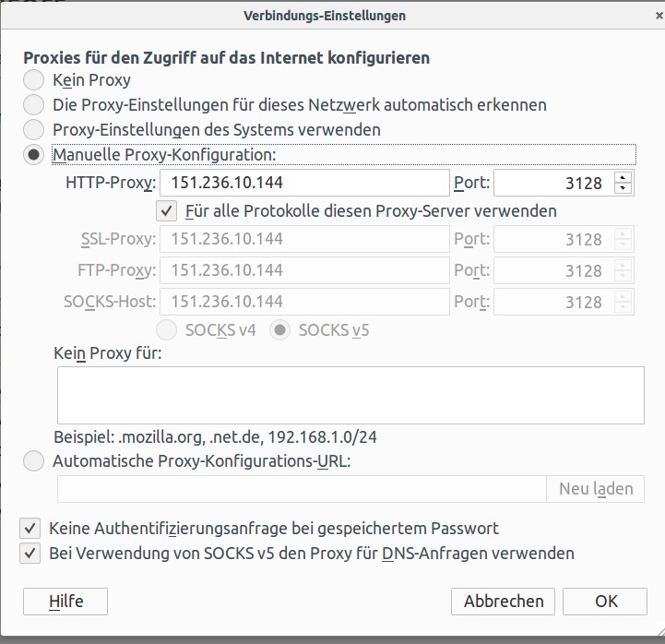665x644 pixels.
Task: Select the Kein Proxy radio option
Action: [x=33, y=80]
